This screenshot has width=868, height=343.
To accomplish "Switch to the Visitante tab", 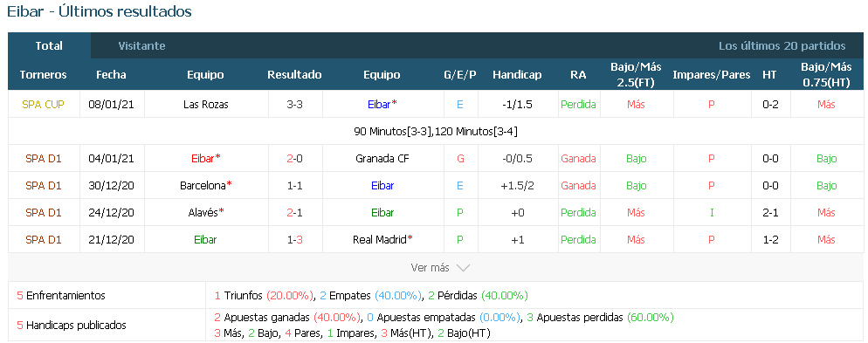I will coord(141,46).
